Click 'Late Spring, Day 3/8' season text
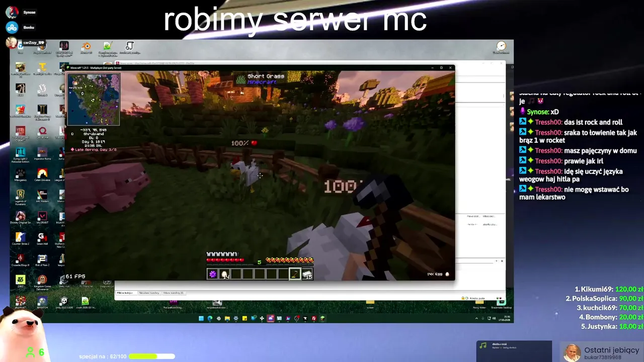Image resolution: width=644 pixels, height=362 pixels. [x=94, y=149]
